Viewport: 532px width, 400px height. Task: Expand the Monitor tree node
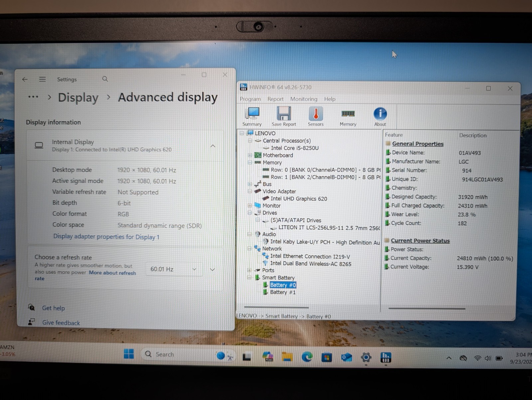click(x=250, y=206)
